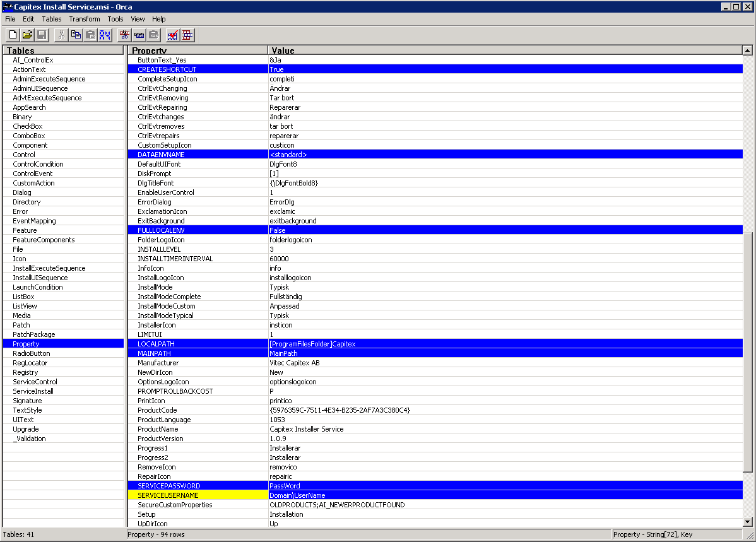This screenshot has height=542, width=756.
Task: Click the INSTALLTIMERINTERVAL value 60000
Action: coord(505,259)
